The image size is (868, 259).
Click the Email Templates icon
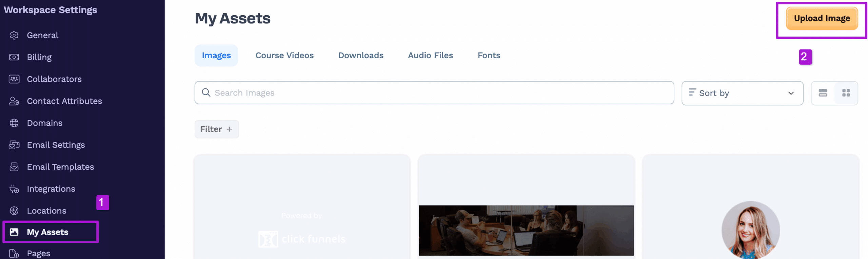click(x=14, y=167)
